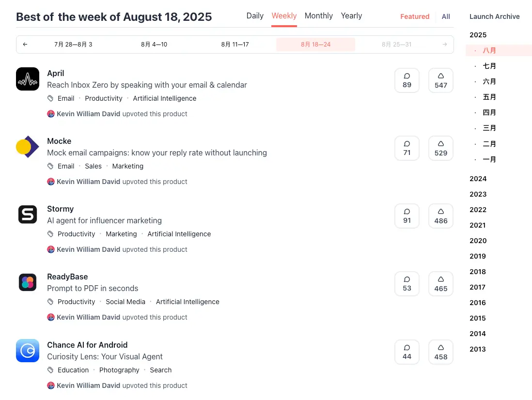The width and height of the screenshot is (532, 400).
Task: Upvote the Stormy product
Action: click(x=440, y=216)
